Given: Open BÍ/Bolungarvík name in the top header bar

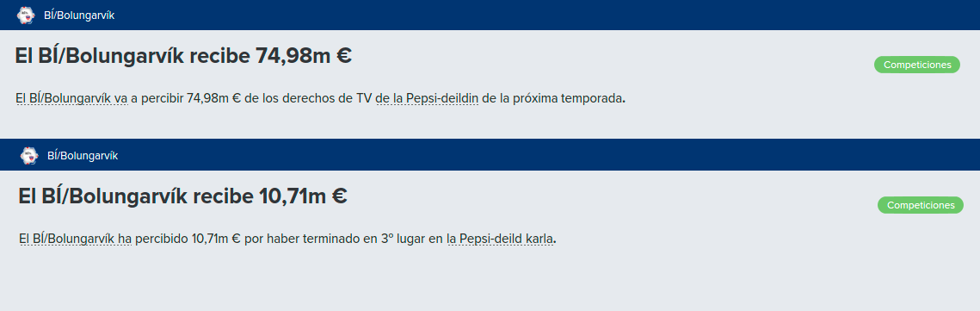Looking at the screenshot, I should [79, 16].
